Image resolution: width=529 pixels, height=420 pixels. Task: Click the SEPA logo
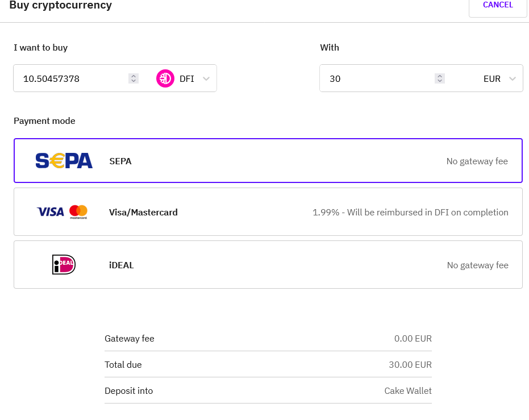(x=64, y=161)
